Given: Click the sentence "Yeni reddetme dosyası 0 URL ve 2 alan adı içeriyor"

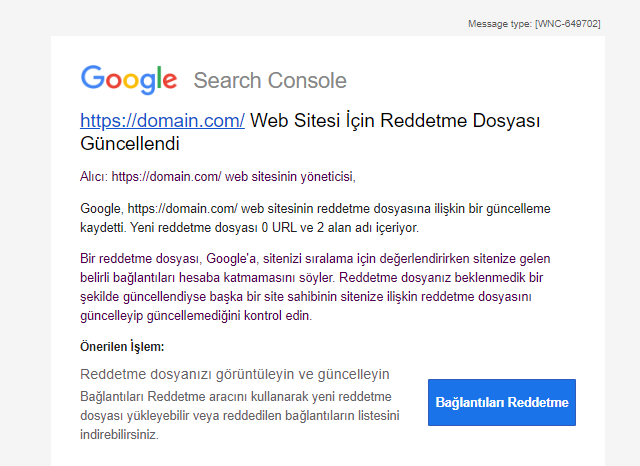Looking at the screenshot, I should (x=274, y=227).
